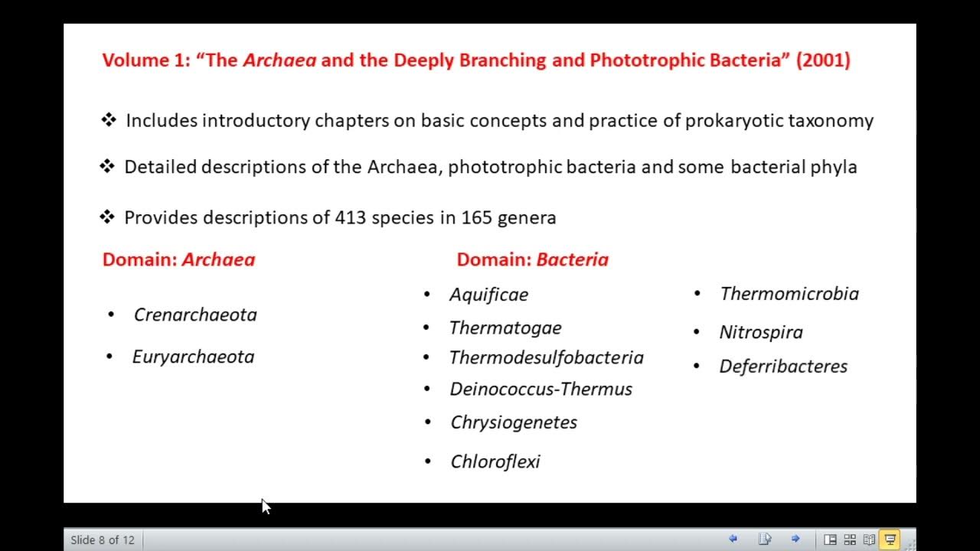Screen dimensions: 980x551
Task: Click the Deinococcus-Thermus list item
Action: (541, 389)
